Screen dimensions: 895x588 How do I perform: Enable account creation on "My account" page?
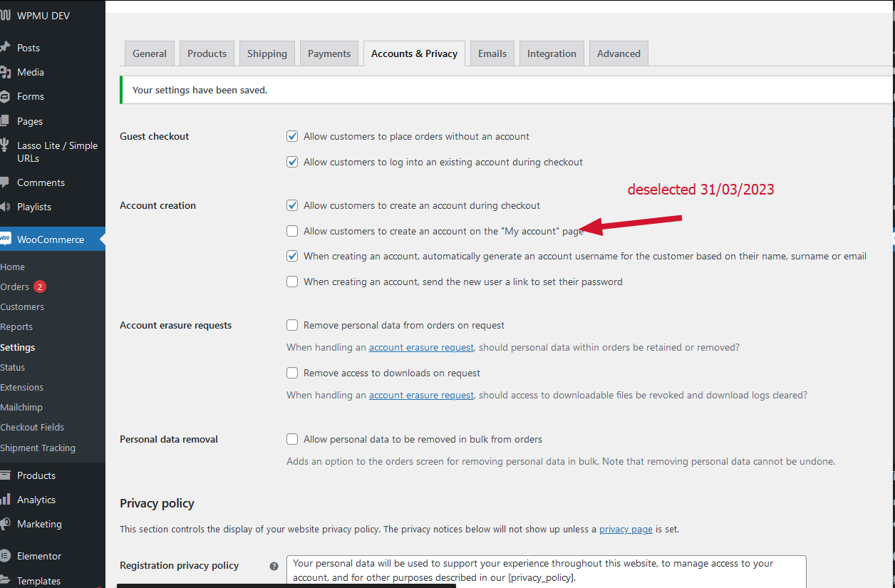292,231
